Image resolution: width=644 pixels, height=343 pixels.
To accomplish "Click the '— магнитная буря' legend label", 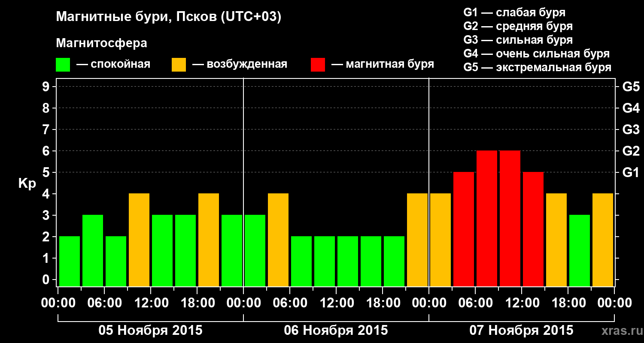I will (x=383, y=64).
